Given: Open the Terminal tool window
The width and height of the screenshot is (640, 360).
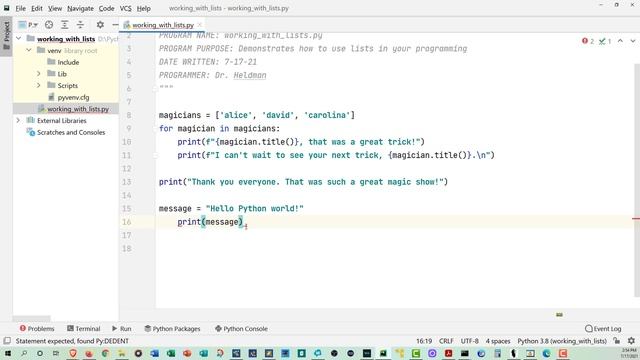Looking at the screenshot, I should 83,329.
